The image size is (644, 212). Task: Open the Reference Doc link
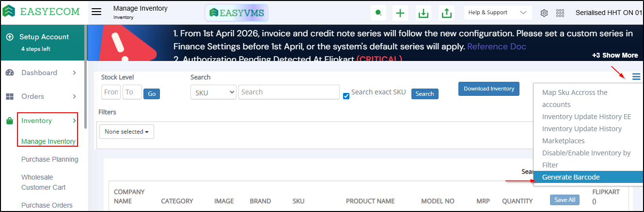[x=497, y=47]
